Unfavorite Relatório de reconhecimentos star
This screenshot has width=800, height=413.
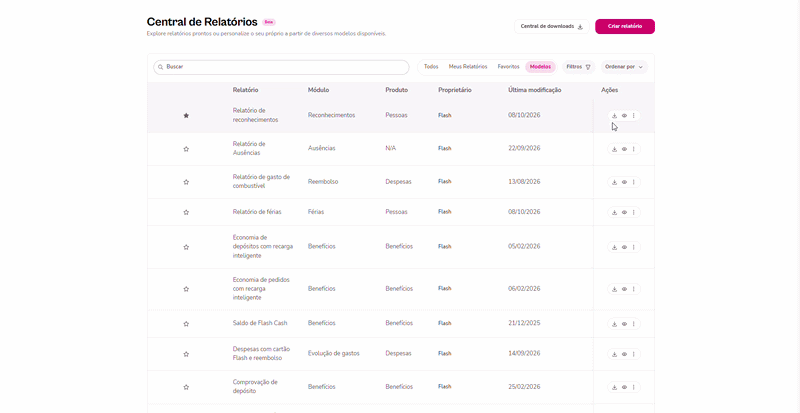[186, 116]
